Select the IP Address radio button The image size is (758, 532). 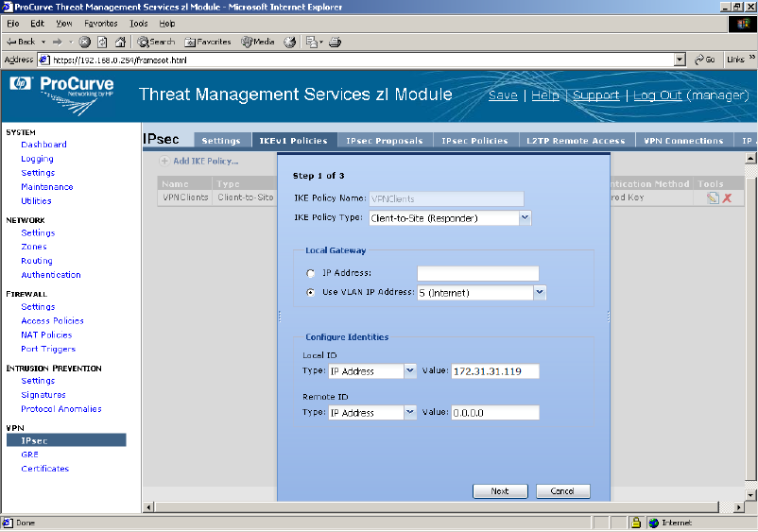pyautogui.click(x=310, y=273)
